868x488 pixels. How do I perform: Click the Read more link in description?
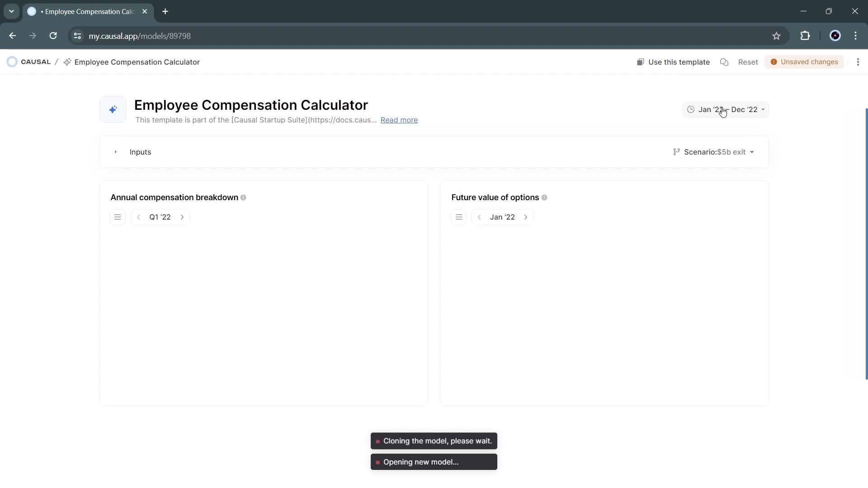[x=399, y=120]
